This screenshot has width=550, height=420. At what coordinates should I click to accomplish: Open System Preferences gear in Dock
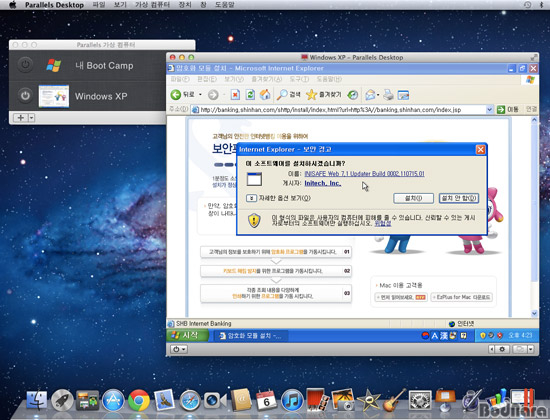[x=420, y=400]
